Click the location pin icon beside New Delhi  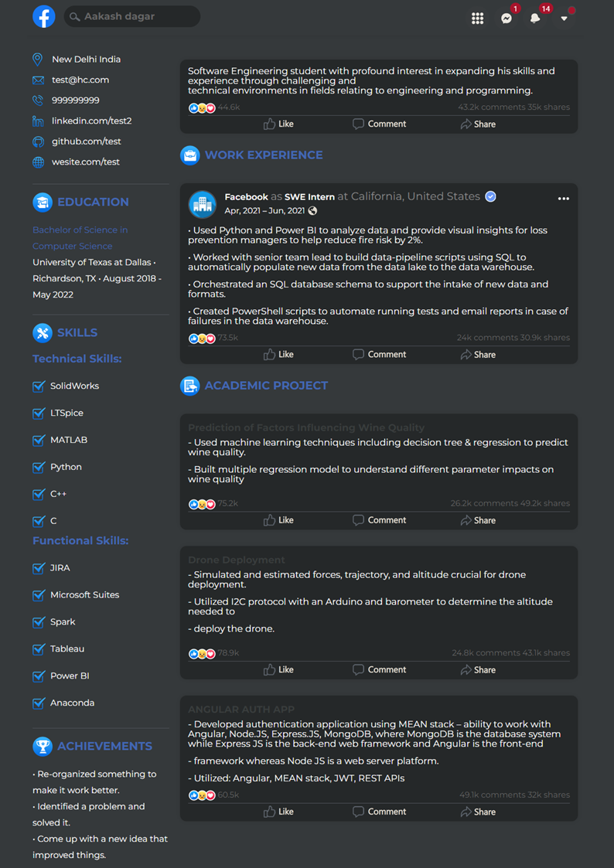click(38, 60)
